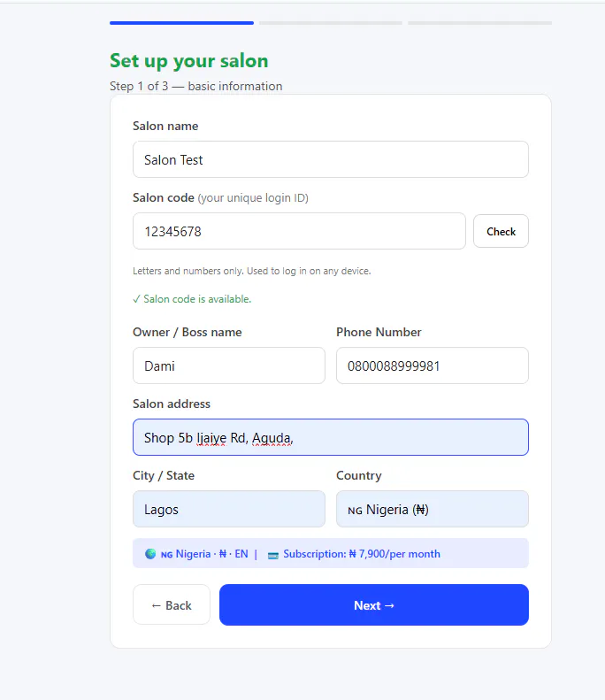This screenshot has height=700, width=605.
Task: Click the first blue progress step bar
Action: [181, 23]
